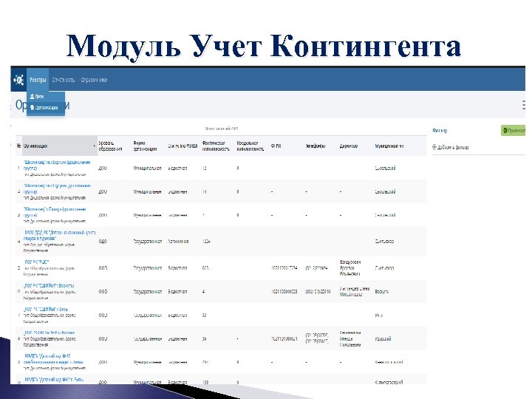Screen dimensions: 532x399
Task: Open row 8 organization link
Action: (x=50, y=332)
